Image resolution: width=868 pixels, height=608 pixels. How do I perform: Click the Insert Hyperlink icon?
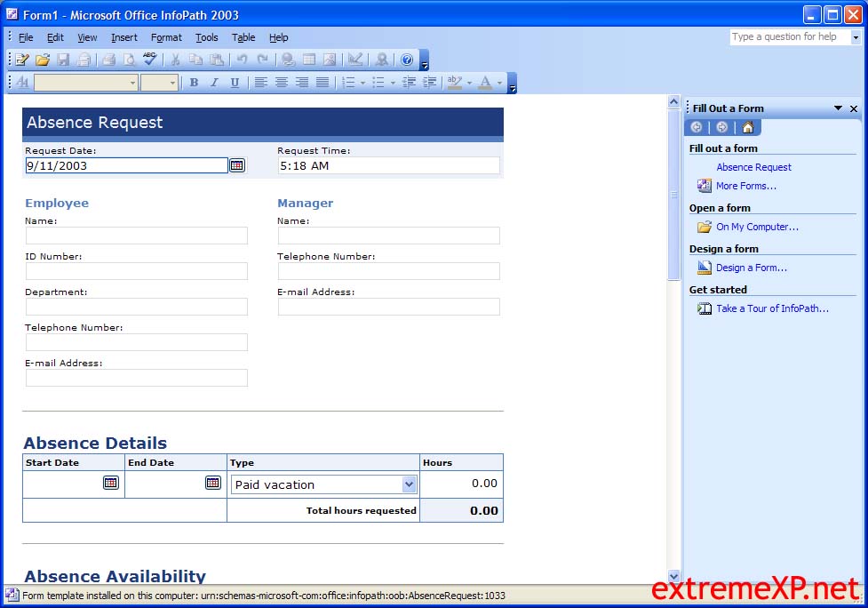pos(288,60)
